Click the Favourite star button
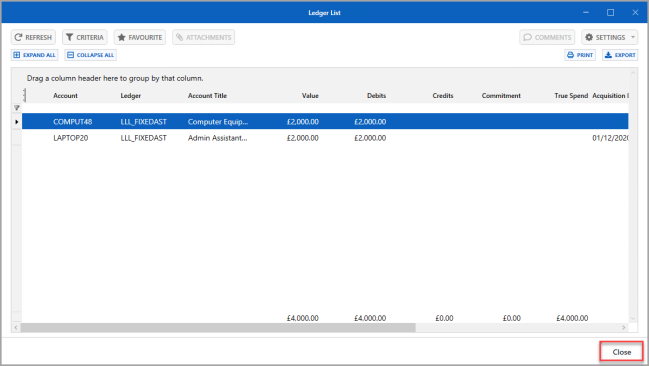Viewport: 649px width, 366px height. pyautogui.click(x=140, y=37)
